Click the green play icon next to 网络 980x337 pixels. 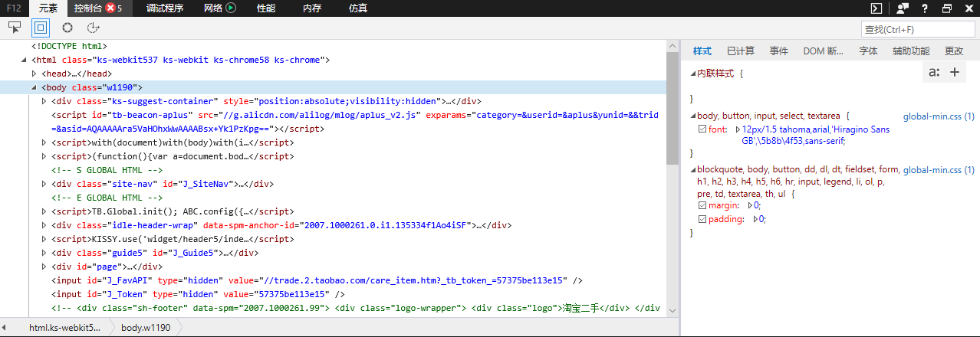tap(231, 8)
